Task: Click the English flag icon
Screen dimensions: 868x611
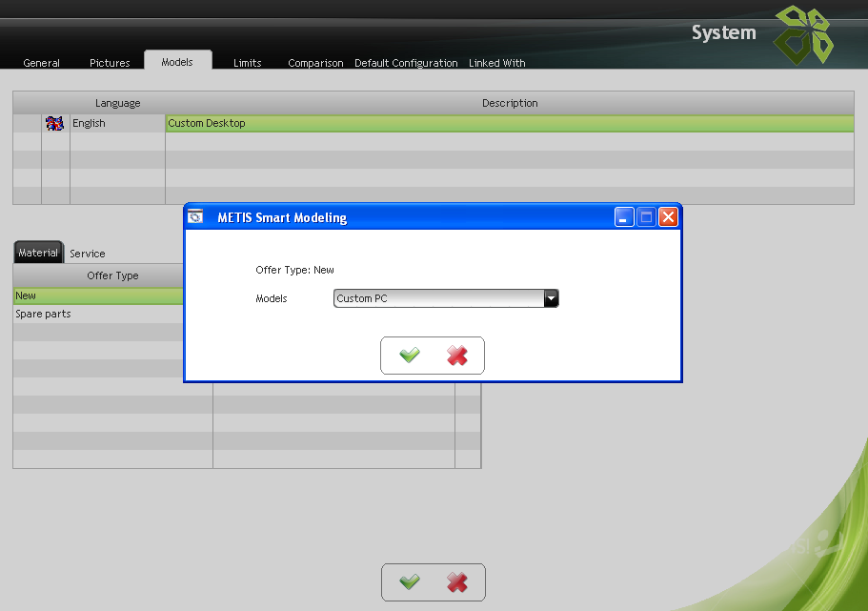Action: [x=55, y=123]
